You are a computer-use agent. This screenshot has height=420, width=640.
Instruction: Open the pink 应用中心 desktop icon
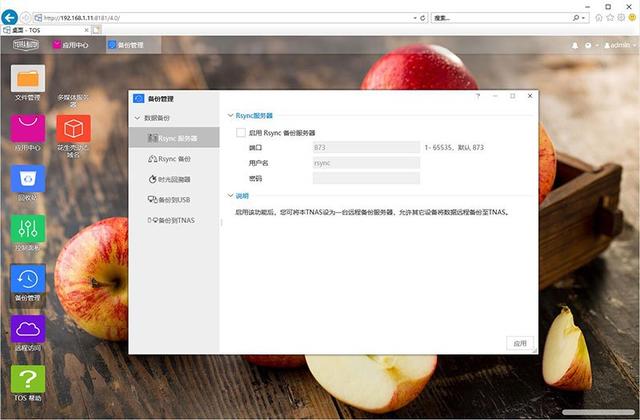tap(28, 129)
